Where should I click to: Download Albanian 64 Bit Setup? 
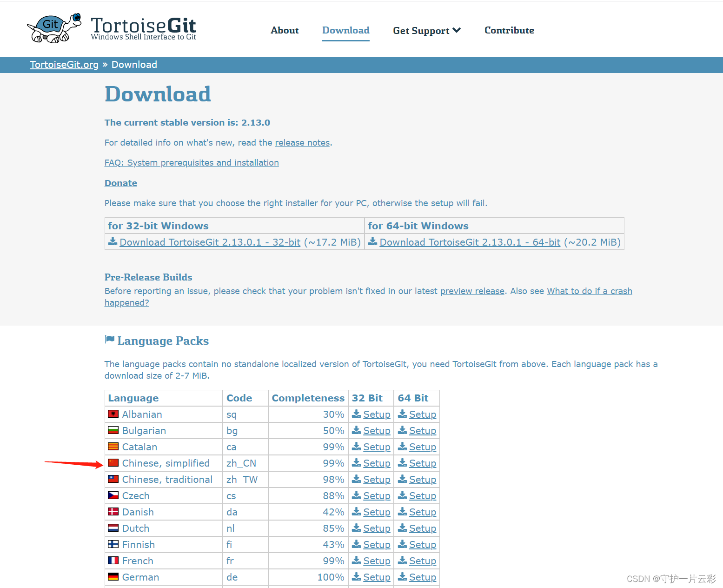(x=423, y=414)
